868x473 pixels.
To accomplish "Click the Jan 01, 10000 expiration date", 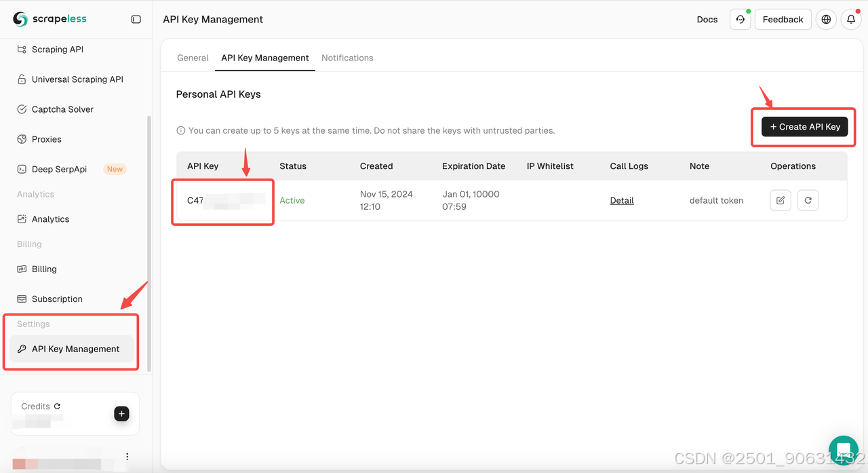I will pos(471,200).
